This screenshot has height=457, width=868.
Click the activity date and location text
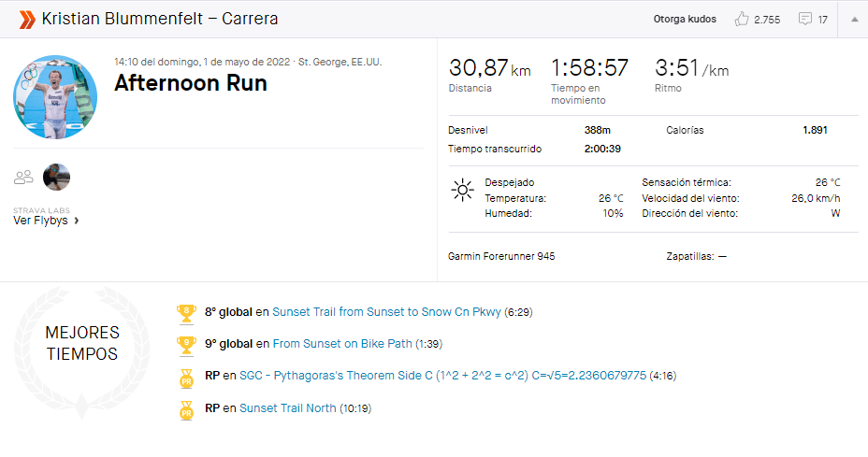pyautogui.click(x=248, y=62)
